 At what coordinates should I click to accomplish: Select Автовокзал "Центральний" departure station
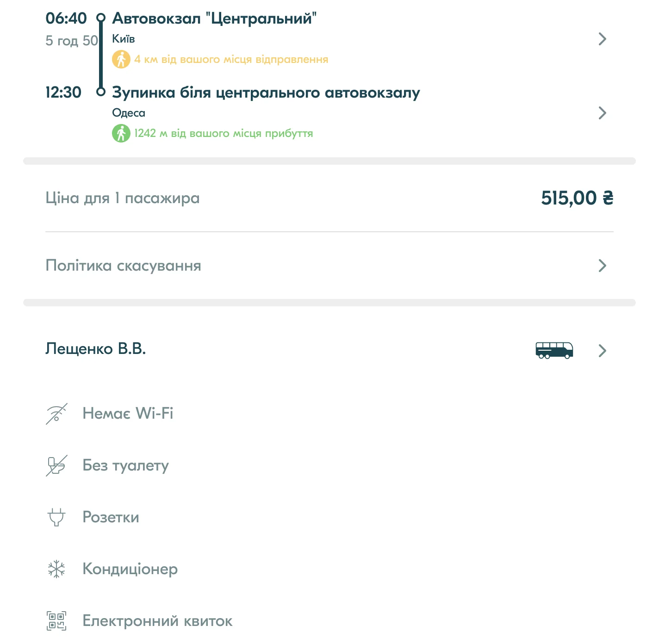coord(214,19)
